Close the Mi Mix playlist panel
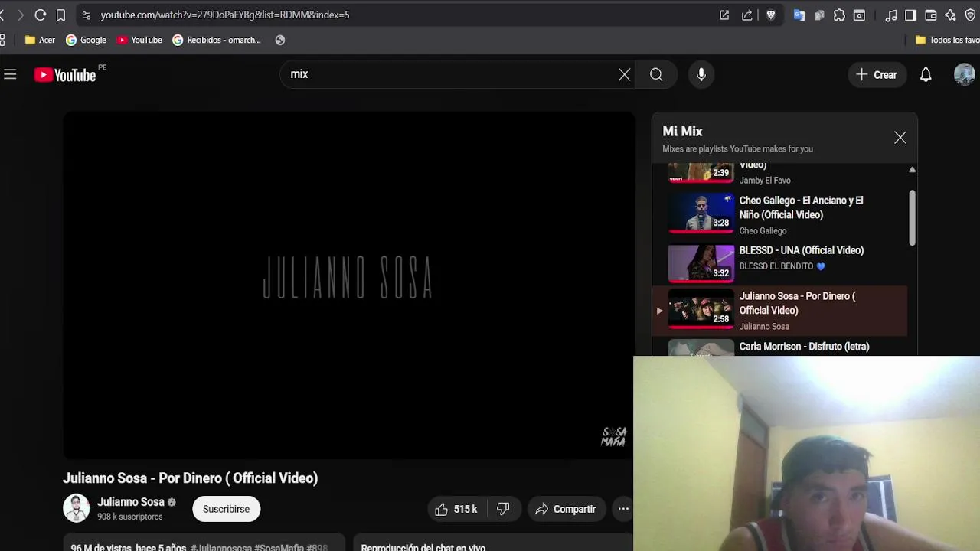 point(900,138)
